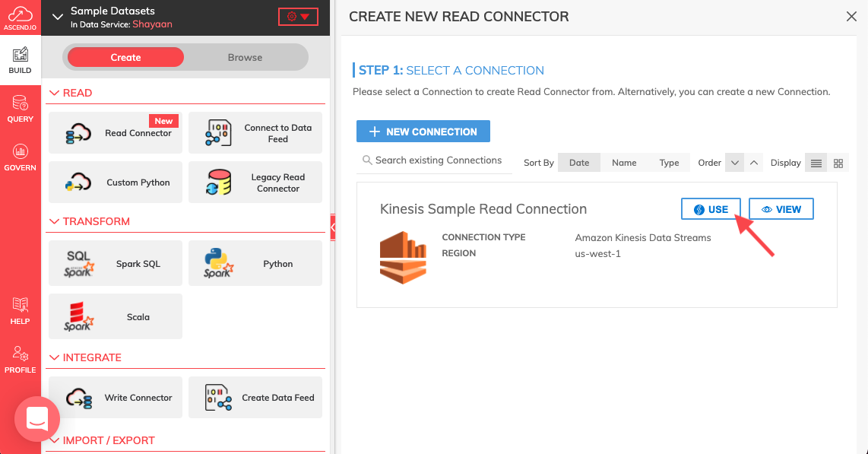Click the Kinesis Sample Read Connection title
The width and height of the screenshot is (868, 454).
(483, 208)
